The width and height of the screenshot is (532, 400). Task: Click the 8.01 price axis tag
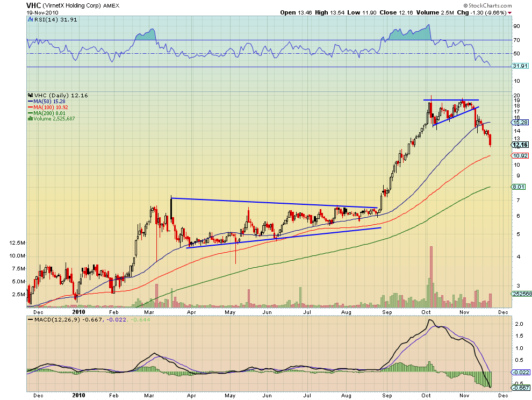pos(519,187)
